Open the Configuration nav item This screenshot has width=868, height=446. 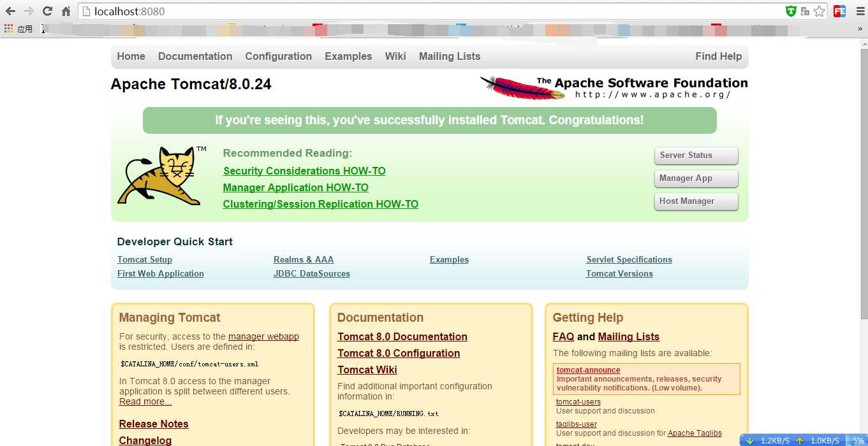(279, 56)
